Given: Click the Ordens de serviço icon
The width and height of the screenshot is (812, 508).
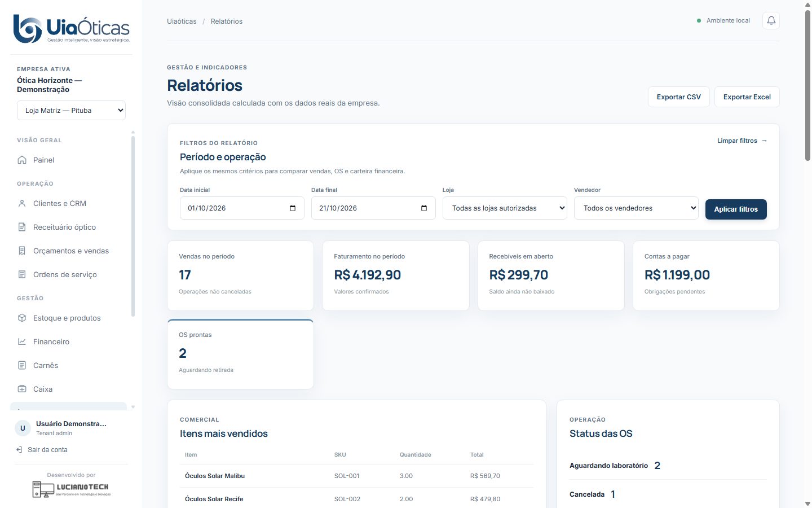Looking at the screenshot, I should coord(22,275).
